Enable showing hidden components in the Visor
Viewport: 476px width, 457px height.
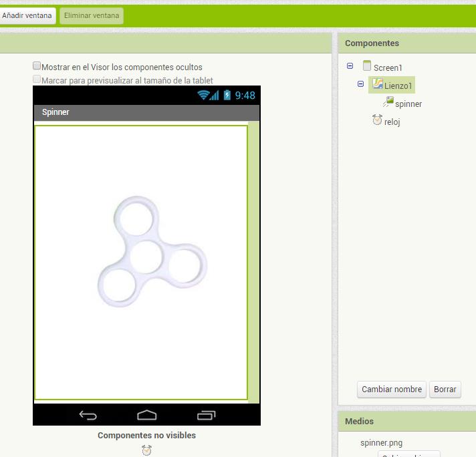click(x=37, y=66)
